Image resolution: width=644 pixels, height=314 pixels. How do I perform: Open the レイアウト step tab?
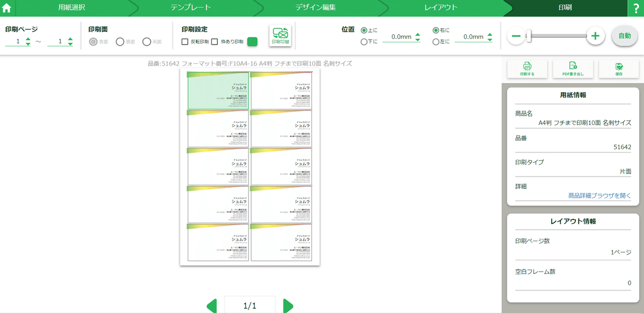[440, 8]
